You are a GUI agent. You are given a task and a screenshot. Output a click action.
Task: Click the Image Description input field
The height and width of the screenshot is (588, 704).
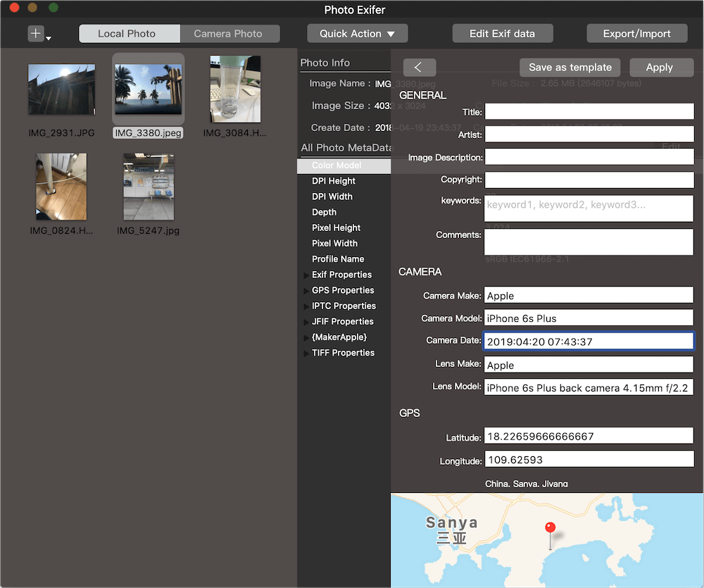pyautogui.click(x=589, y=157)
